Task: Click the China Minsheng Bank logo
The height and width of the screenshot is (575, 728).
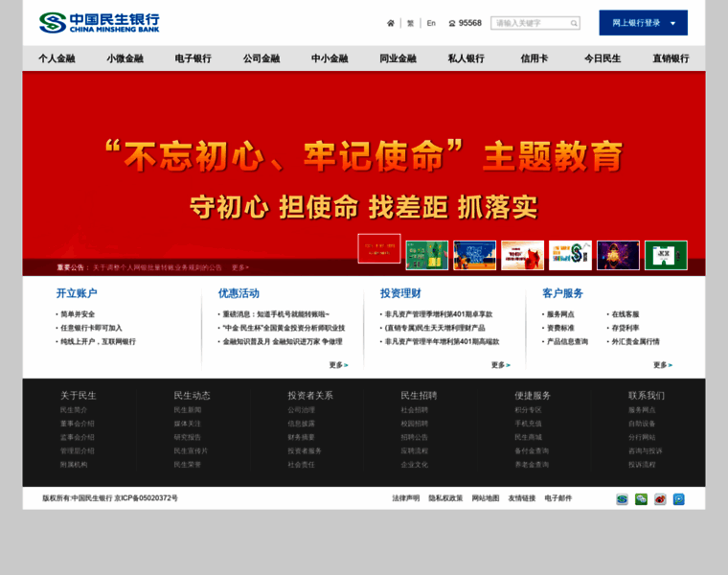Action: [101, 23]
